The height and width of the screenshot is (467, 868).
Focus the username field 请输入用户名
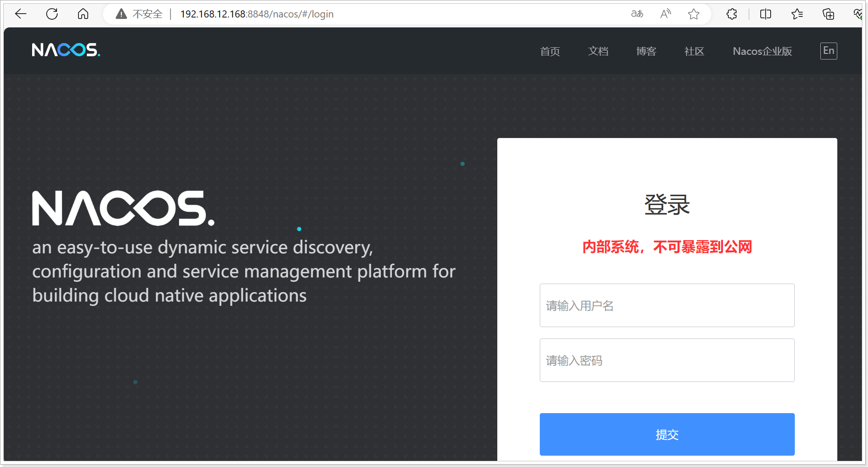pos(667,305)
